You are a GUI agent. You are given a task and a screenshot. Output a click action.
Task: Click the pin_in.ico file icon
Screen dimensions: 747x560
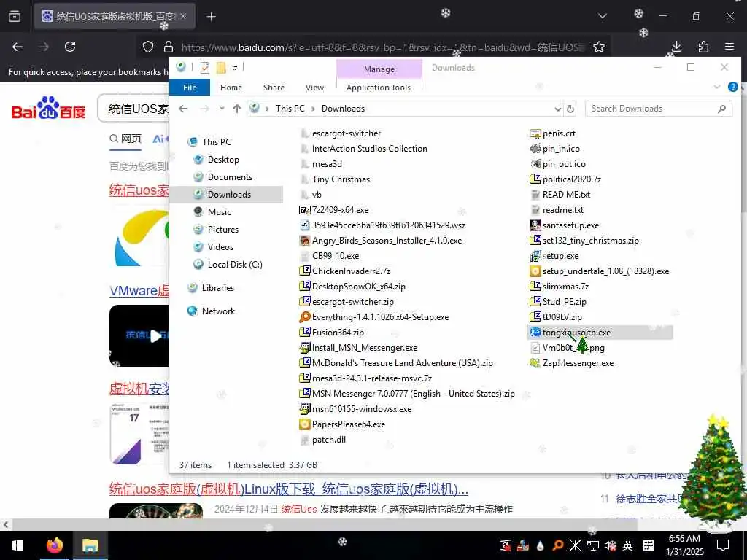pos(535,149)
